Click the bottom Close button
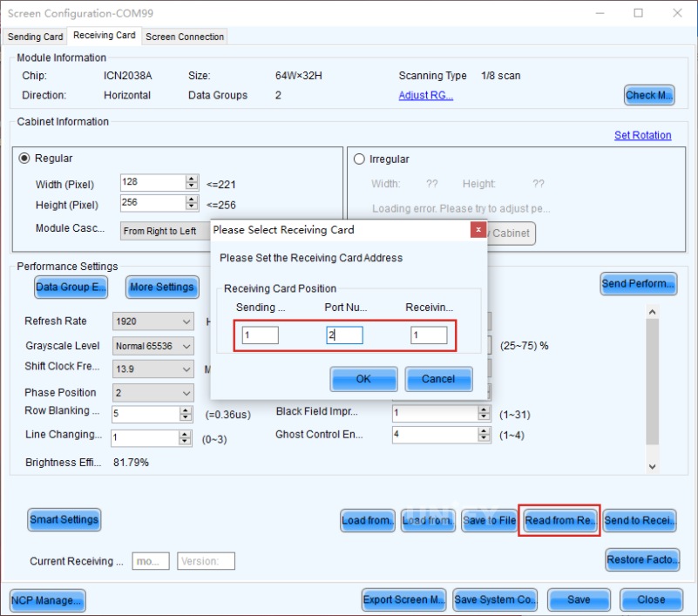Viewport: 698px width, 616px height. coord(651,599)
